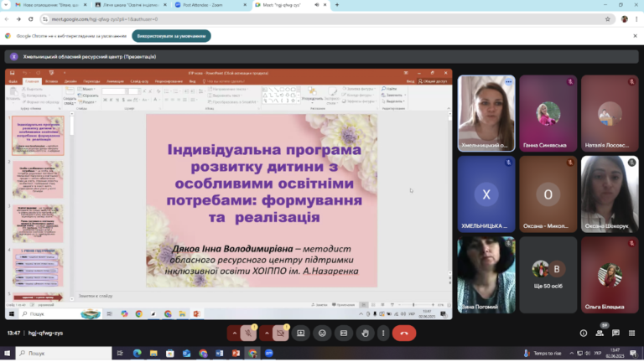Open activities grid icon
Viewport: 644px width, 362px height.
(x=631, y=334)
